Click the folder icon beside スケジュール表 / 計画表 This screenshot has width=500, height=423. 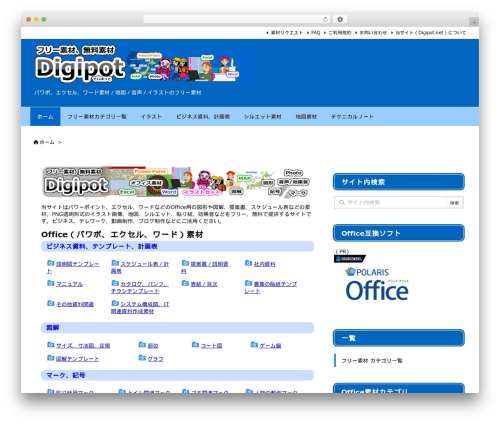115,263
